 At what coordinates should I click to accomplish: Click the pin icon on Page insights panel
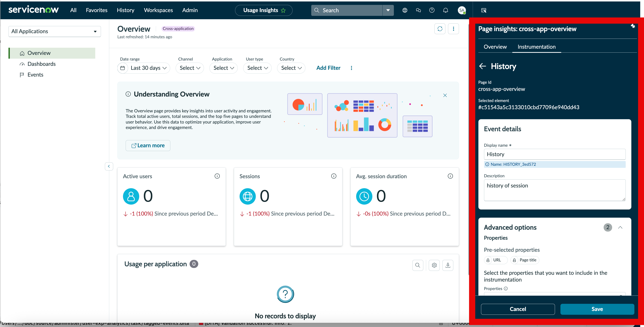click(x=633, y=26)
